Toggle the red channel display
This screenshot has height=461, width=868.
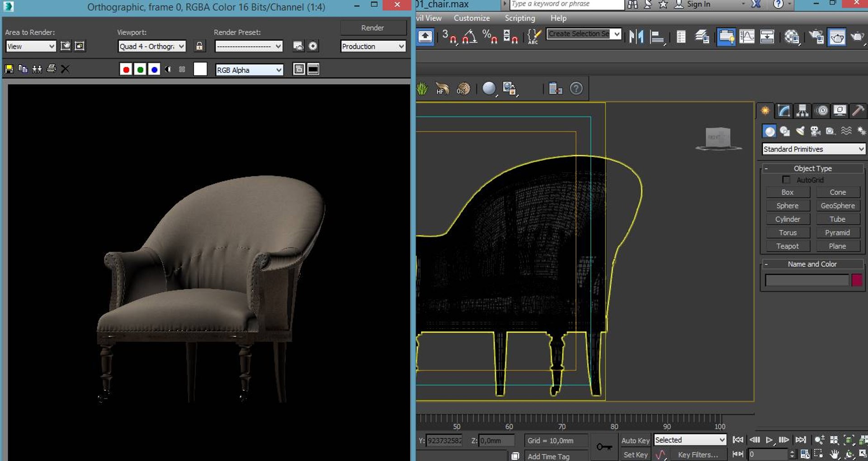point(126,70)
